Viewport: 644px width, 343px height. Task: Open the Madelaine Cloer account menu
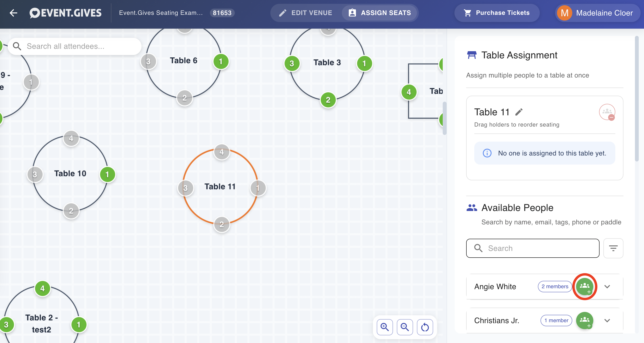[597, 13]
